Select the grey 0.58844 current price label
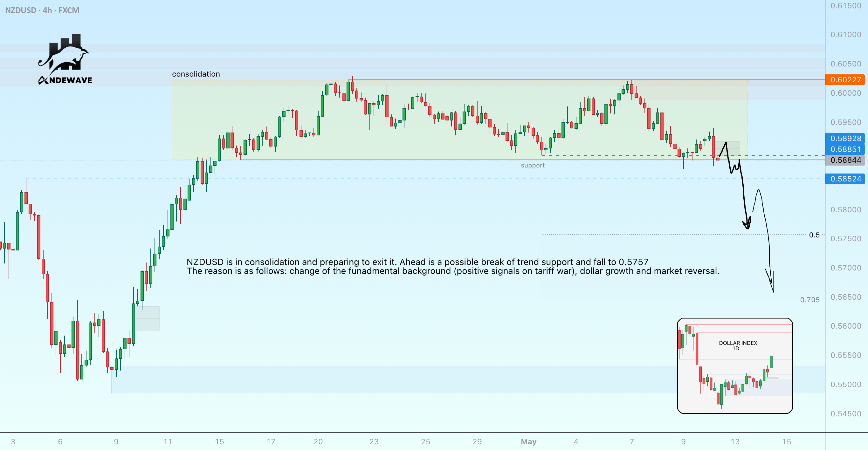 pyautogui.click(x=845, y=160)
